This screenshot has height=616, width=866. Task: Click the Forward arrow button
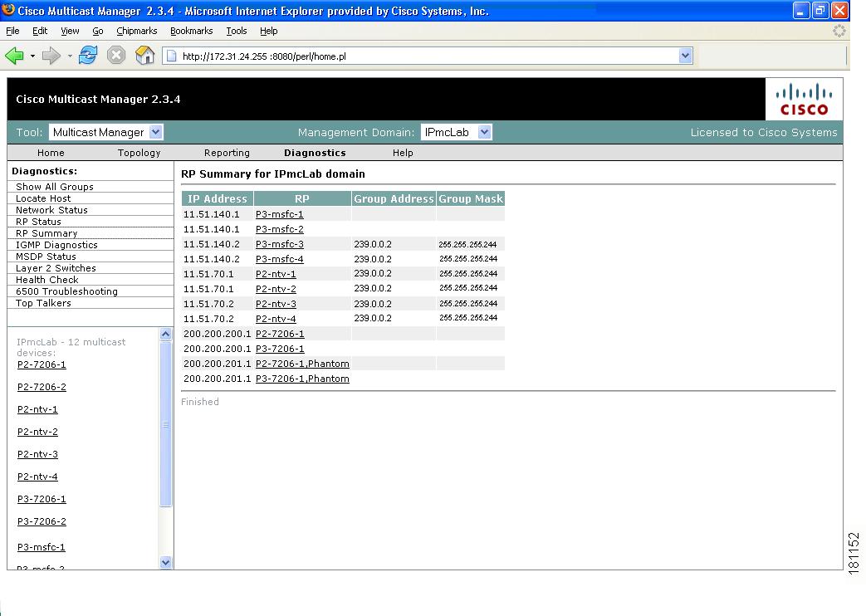click(51, 56)
